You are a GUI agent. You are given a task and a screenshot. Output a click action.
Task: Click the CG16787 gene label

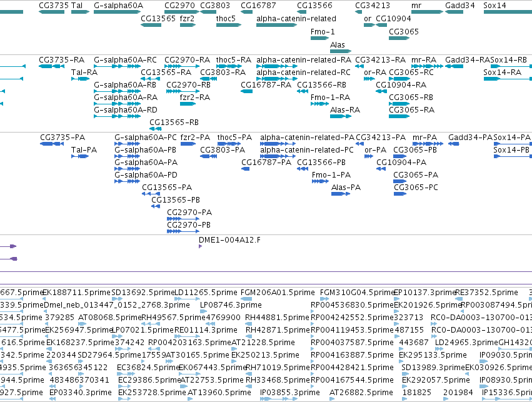click(x=258, y=6)
